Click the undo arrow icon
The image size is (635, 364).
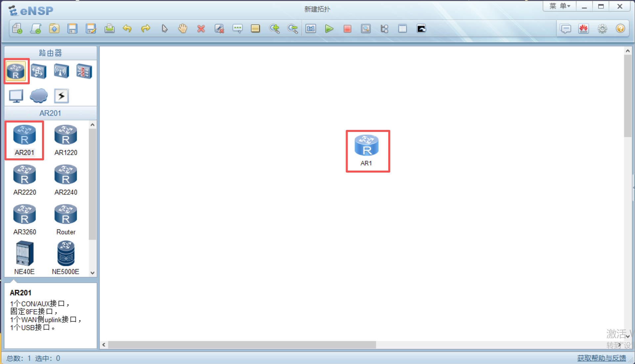click(x=127, y=29)
